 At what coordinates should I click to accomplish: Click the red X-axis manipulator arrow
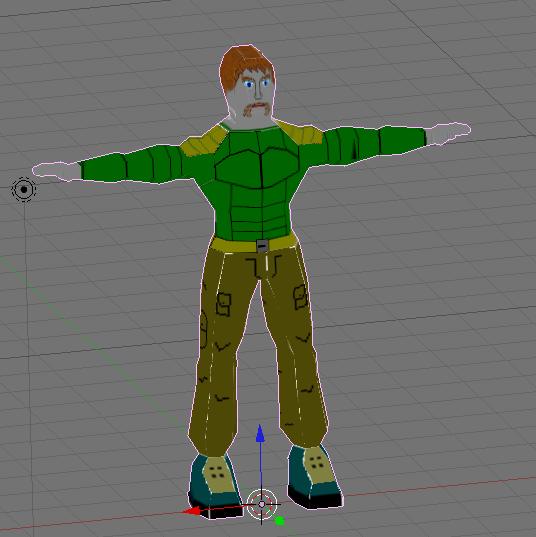click(x=191, y=511)
